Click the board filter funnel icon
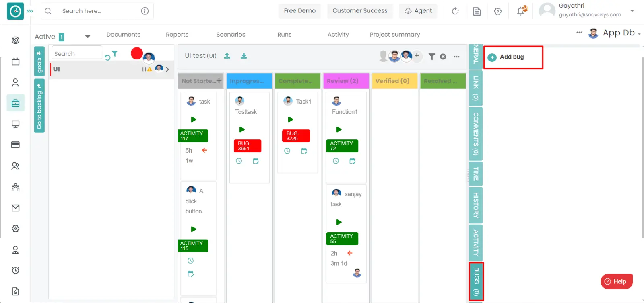This screenshot has width=644, height=303. tap(431, 57)
